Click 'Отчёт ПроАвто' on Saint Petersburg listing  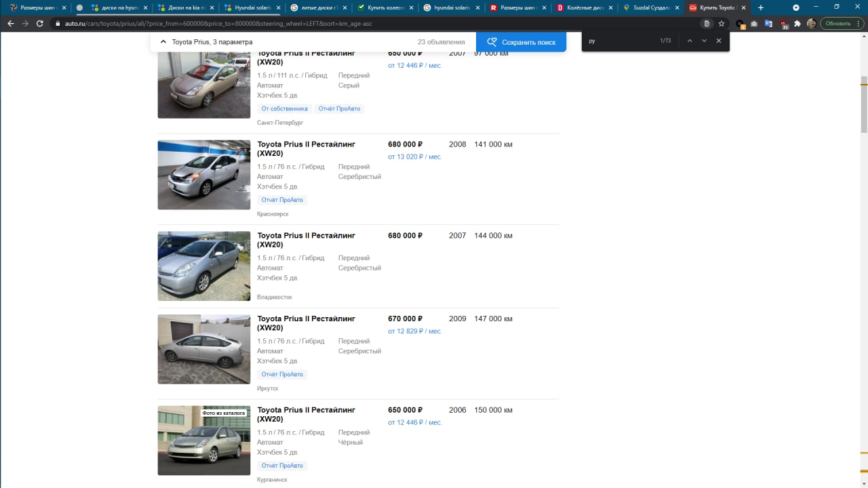click(x=339, y=108)
